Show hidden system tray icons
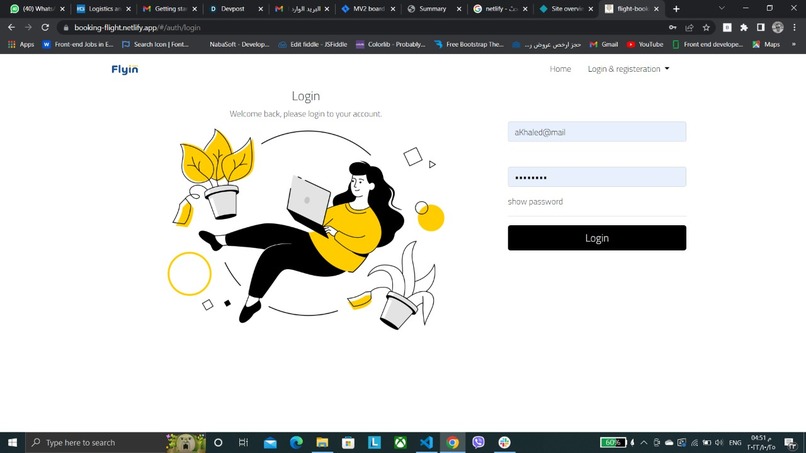Screen dimensions: 806x453 coord(644,442)
